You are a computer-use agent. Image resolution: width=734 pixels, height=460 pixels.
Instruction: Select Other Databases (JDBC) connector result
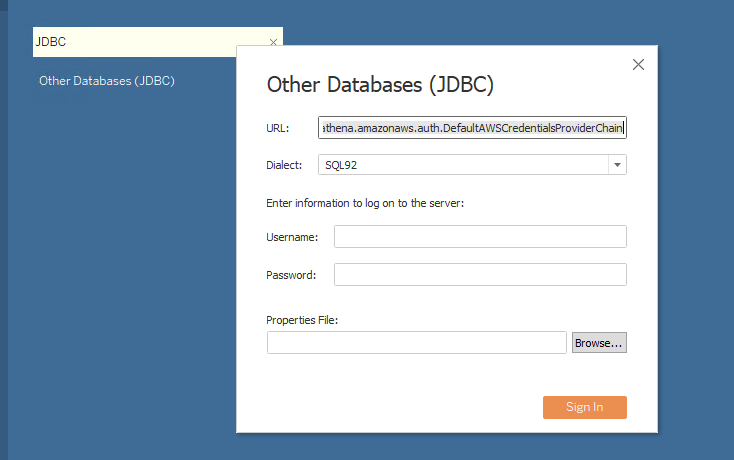point(107,81)
